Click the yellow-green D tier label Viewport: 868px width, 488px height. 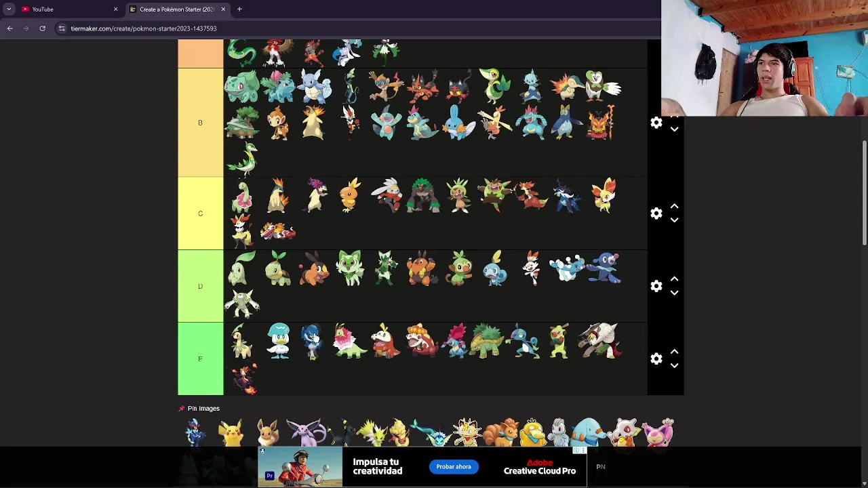200,286
